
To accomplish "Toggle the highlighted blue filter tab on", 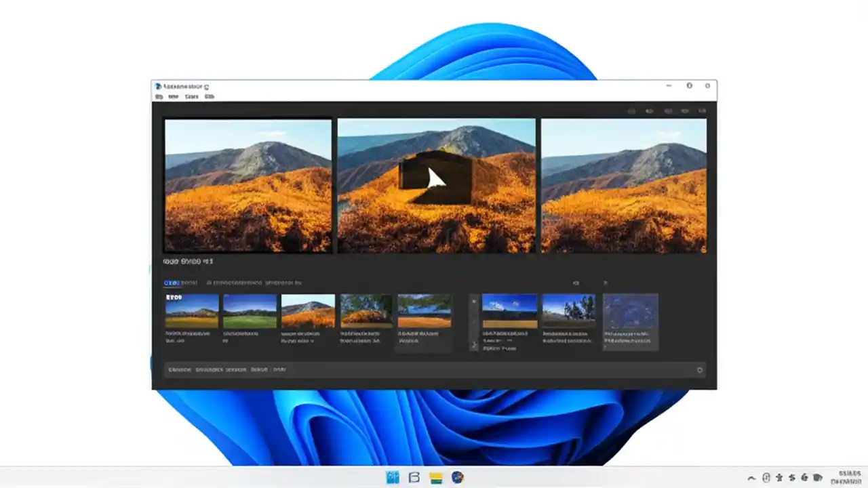I will point(172,283).
